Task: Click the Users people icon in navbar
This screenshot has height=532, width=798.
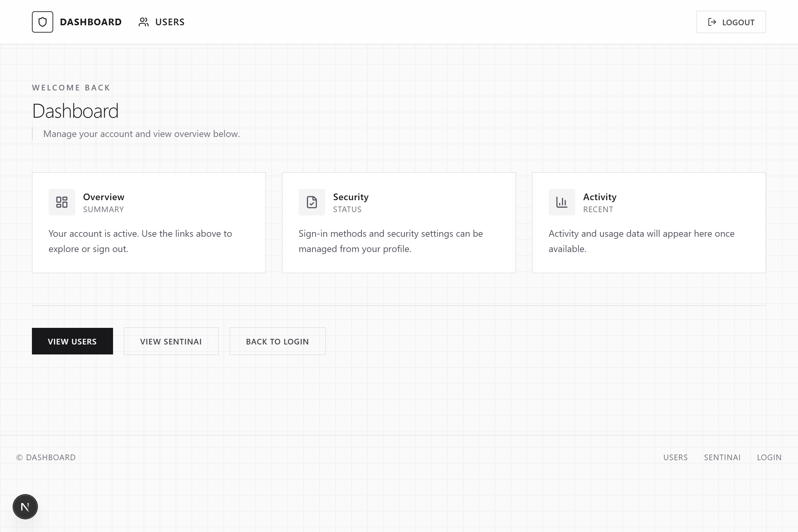Action: [144, 22]
